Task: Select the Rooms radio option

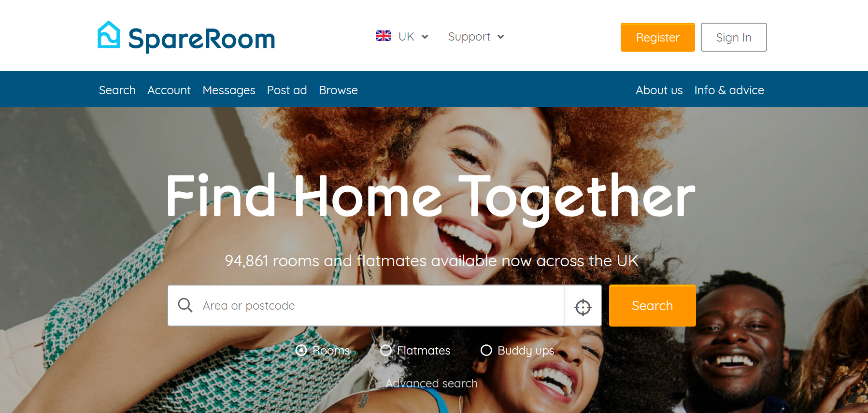Action: tap(301, 350)
